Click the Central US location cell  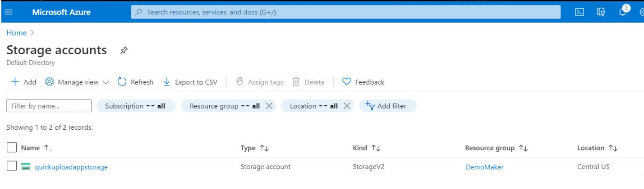[x=593, y=167]
